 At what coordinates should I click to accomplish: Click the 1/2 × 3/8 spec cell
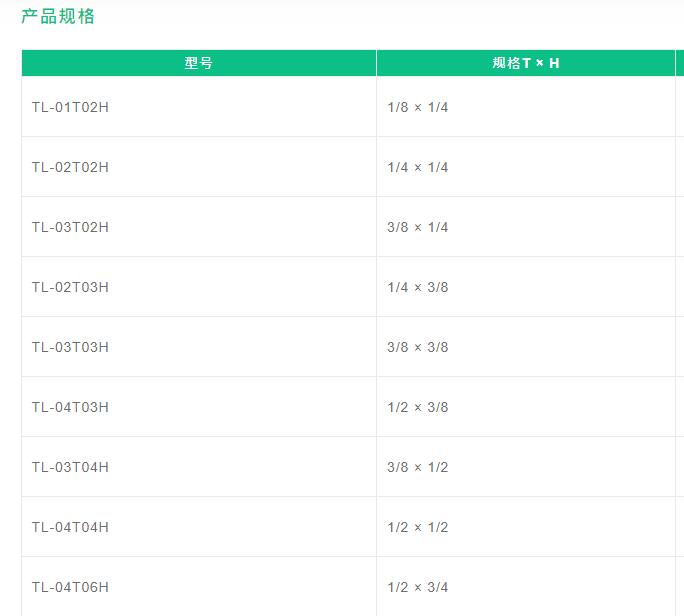coord(526,407)
